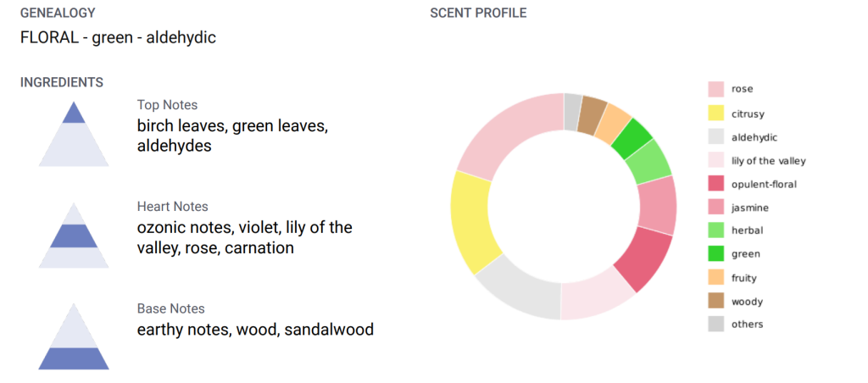This screenshot has width=868, height=383.
Task: Click the rose legend color swatch
Action: tap(715, 89)
